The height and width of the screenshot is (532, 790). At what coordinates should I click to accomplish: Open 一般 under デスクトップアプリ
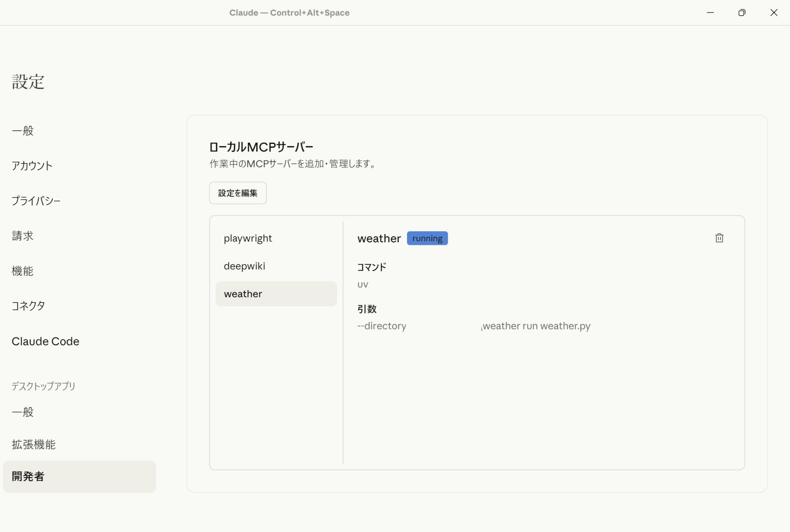(x=23, y=412)
